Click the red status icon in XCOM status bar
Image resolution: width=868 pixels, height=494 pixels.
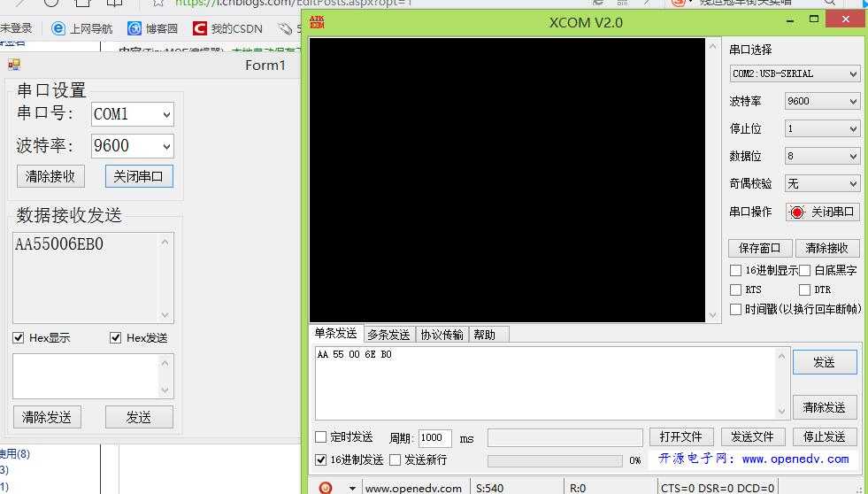(x=326, y=487)
